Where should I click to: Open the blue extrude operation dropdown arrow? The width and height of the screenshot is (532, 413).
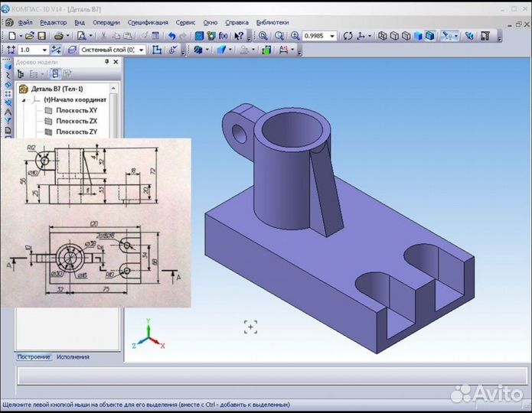(230, 50)
